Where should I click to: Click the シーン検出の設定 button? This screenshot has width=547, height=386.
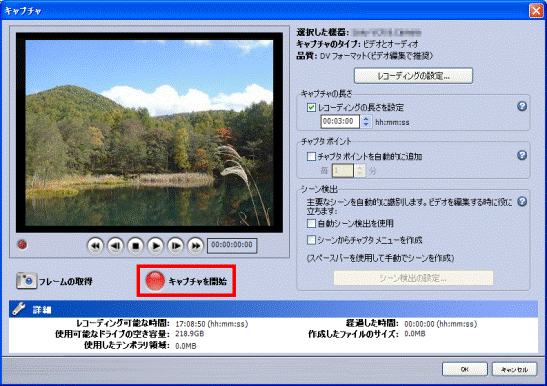[x=413, y=278]
